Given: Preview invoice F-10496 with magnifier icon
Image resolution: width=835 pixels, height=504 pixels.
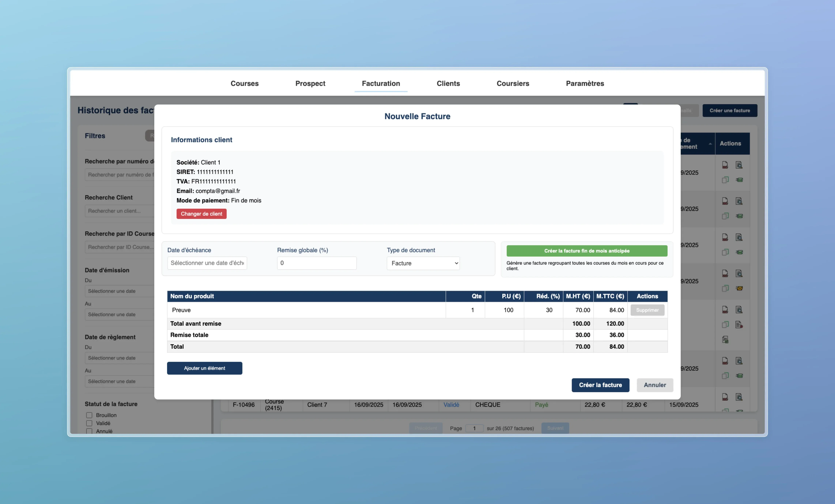Looking at the screenshot, I should coord(739,397).
